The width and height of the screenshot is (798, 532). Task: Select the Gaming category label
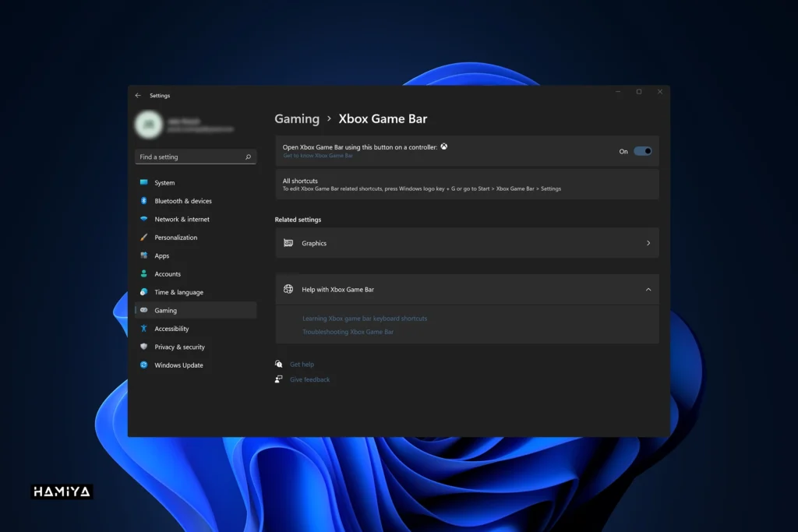pyautogui.click(x=165, y=310)
